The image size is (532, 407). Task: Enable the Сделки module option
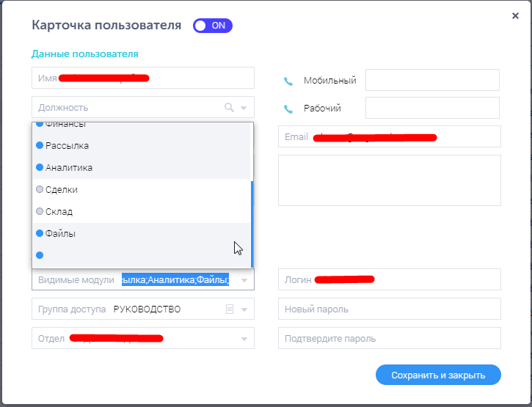(x=61, y=190)
